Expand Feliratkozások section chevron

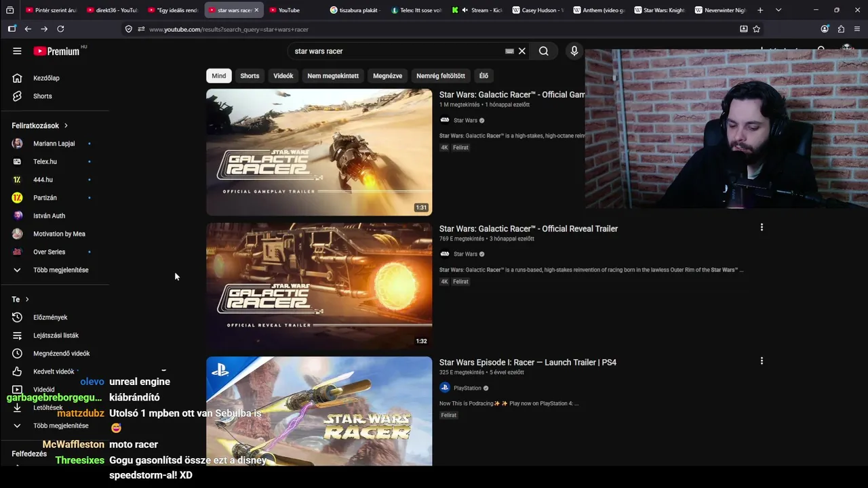pos(66,125)
